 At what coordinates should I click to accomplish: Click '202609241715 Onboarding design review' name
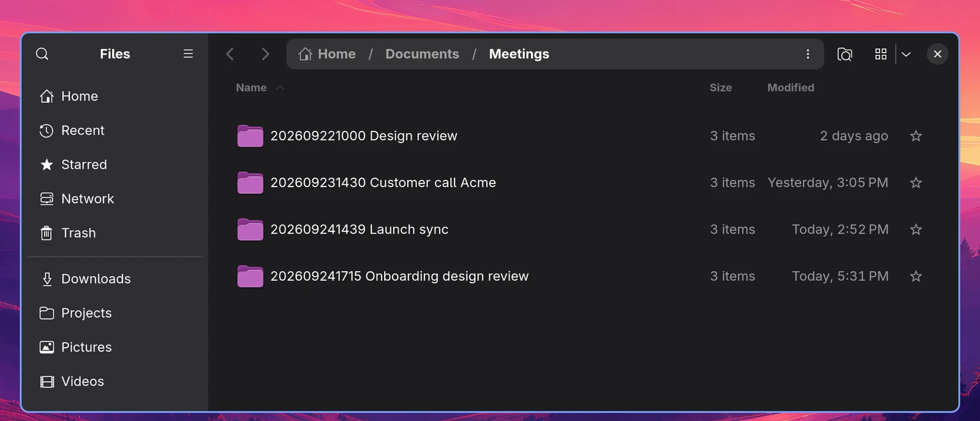pos(399,276)
